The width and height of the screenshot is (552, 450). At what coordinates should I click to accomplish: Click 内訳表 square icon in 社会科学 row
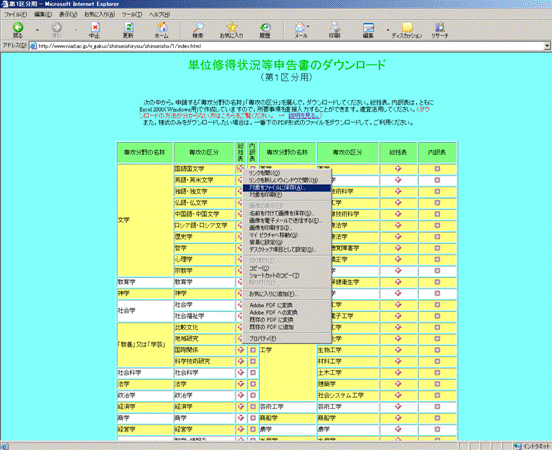click(x=253, y=373)
